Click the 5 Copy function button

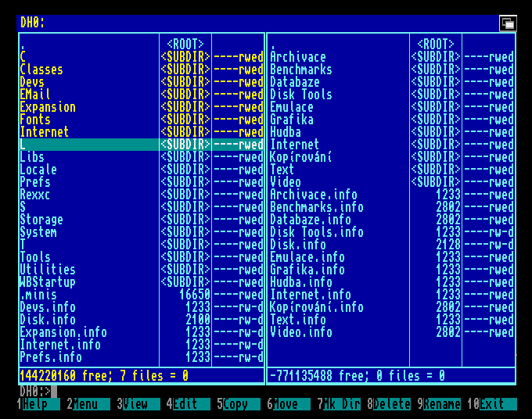click(x=235, y=404)
